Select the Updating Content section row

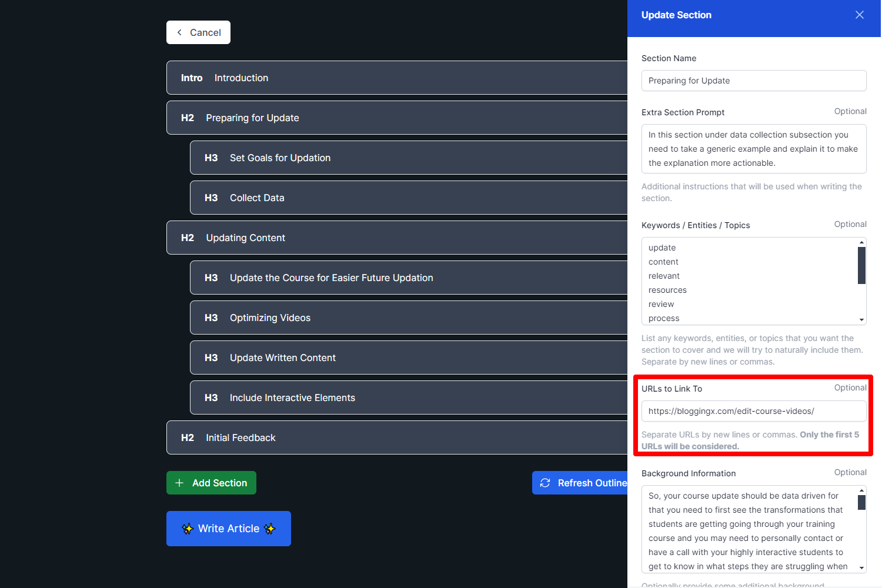point(353,238)
